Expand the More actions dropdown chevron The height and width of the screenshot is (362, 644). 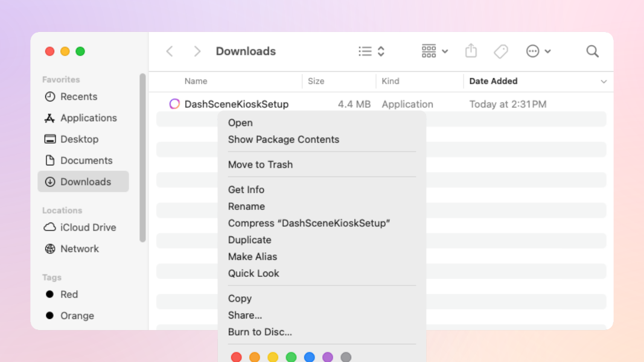(547, 51)
